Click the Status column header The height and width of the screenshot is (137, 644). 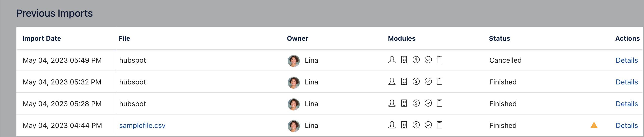pyautogui.click(x=500, y=38)
